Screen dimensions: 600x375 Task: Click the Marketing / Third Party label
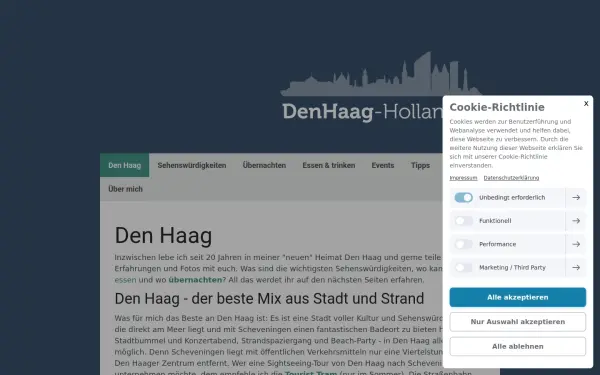(512, 267)
